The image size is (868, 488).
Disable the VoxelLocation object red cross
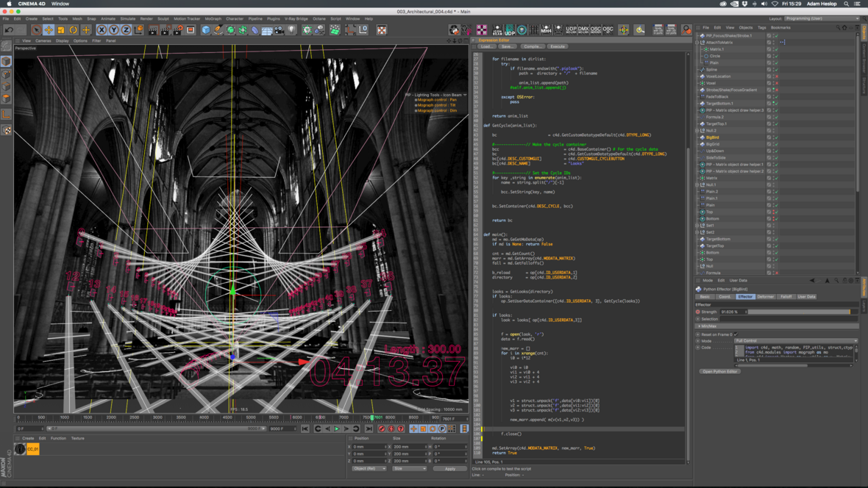click(x=776, y=76)
